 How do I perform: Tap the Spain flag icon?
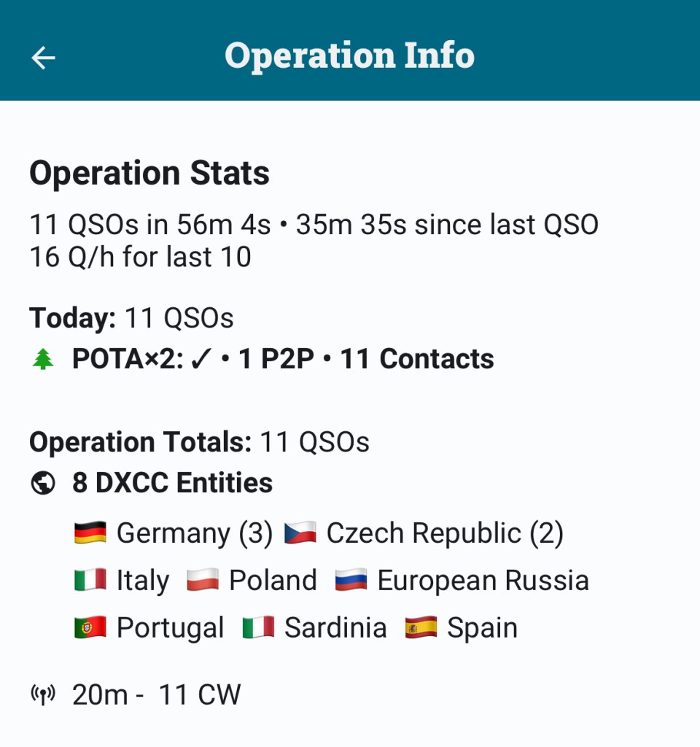point(421,628)
